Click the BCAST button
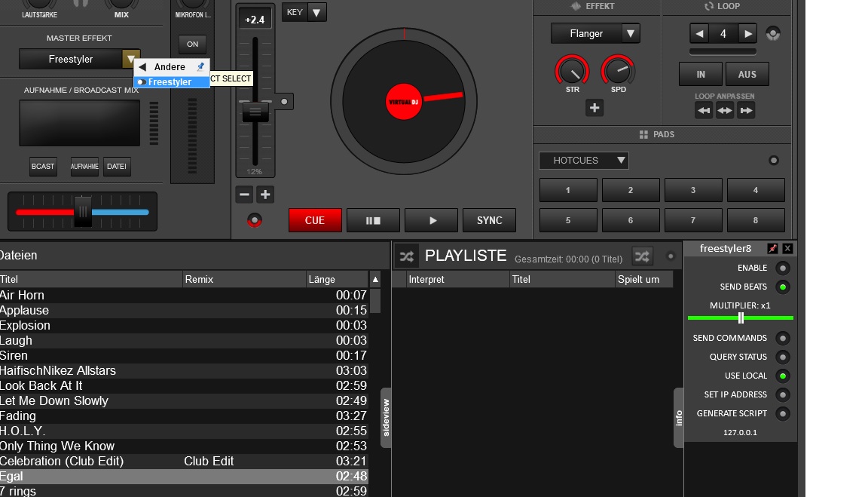 [x=43, y=166]
